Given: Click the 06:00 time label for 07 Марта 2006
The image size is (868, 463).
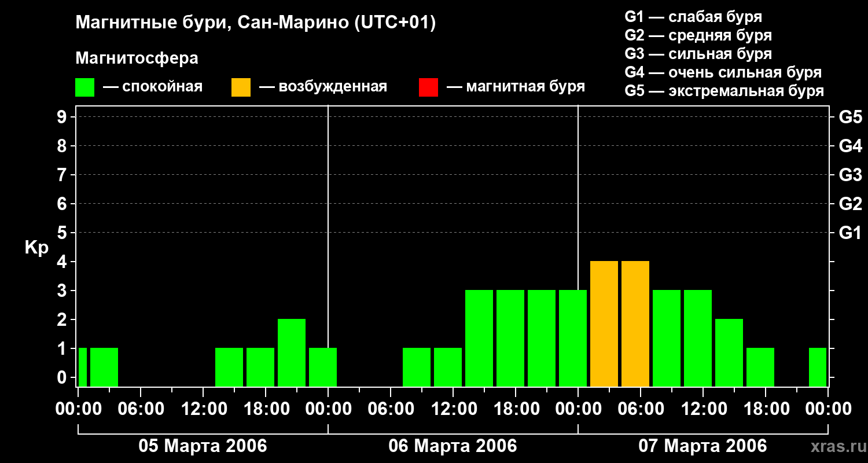Looking at the screenshot, I should click(x=641, y=409).
